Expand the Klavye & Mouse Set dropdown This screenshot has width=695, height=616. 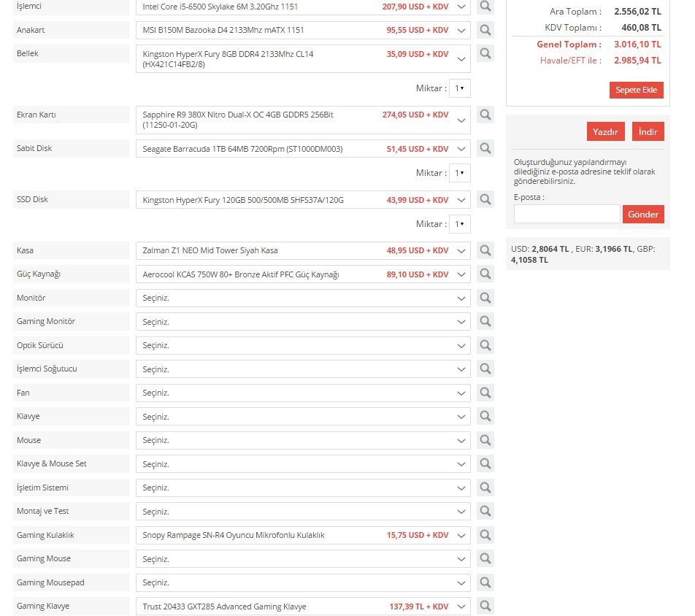(x=303, y=464)
